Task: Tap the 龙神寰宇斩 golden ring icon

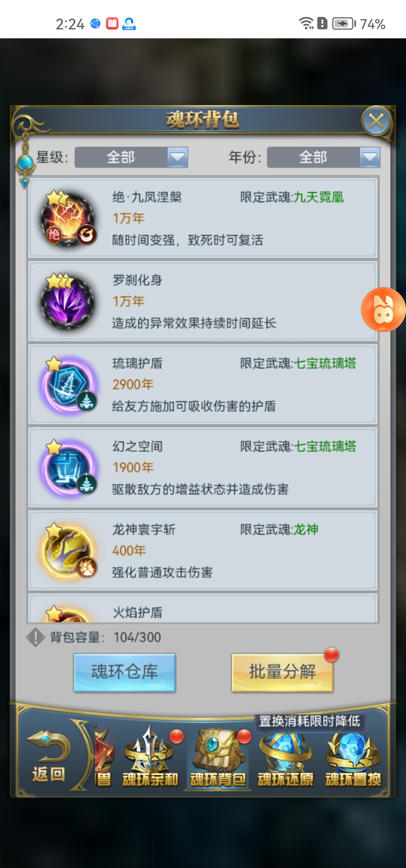Action: (68, 550)
